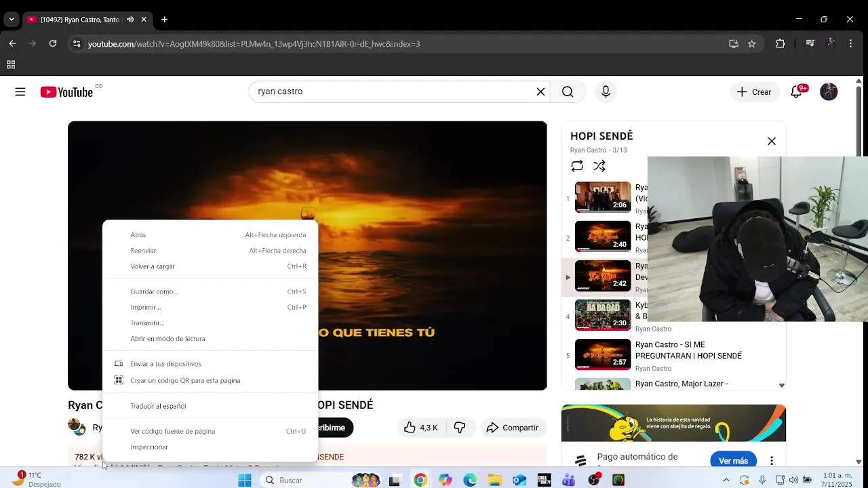
Task: Open the YouTube hamburger guide menu
Action: [x=20, y=92]
